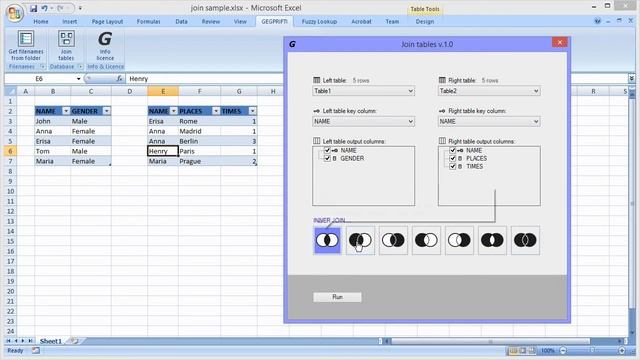Go to last sheet navigation arrow
The image size is (640, 360).
click(30, 341)
